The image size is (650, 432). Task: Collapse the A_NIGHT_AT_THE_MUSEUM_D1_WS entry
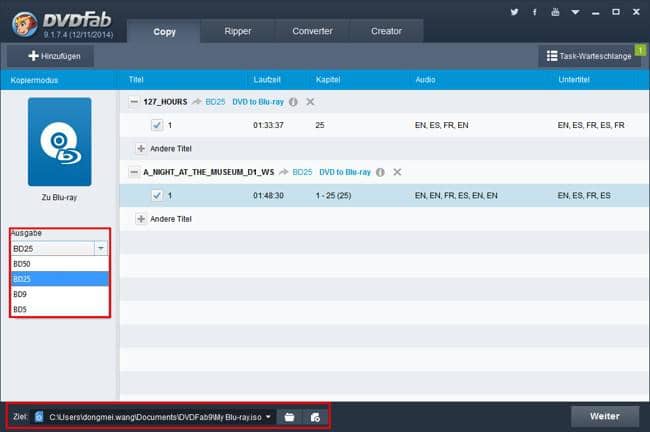pos(133,172)
